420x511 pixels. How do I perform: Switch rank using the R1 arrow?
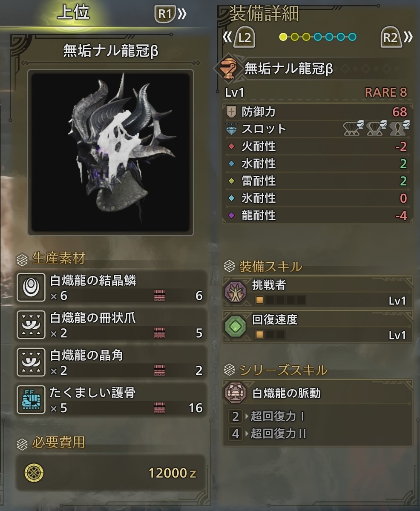(171, 15)
